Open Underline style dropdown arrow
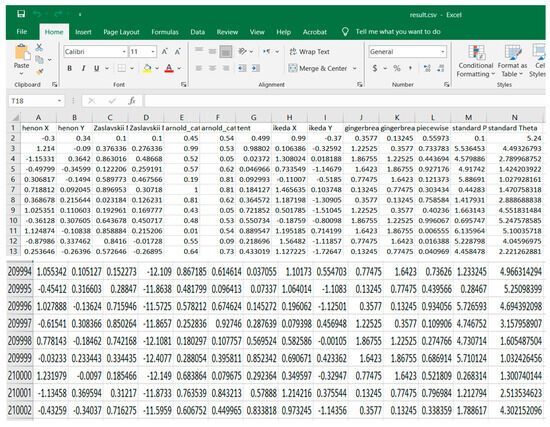Image resolution: width=550 pixels, height=427 pixels. click(107, 68)
